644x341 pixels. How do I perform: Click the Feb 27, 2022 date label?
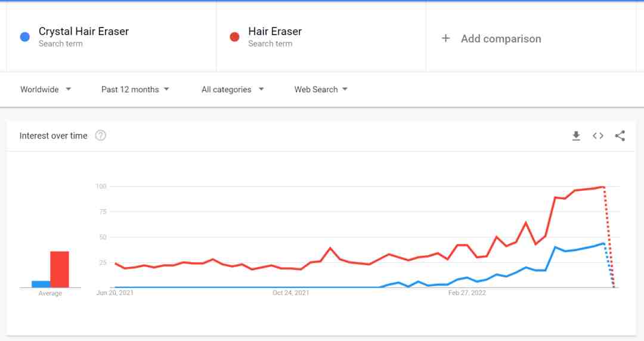467,293
